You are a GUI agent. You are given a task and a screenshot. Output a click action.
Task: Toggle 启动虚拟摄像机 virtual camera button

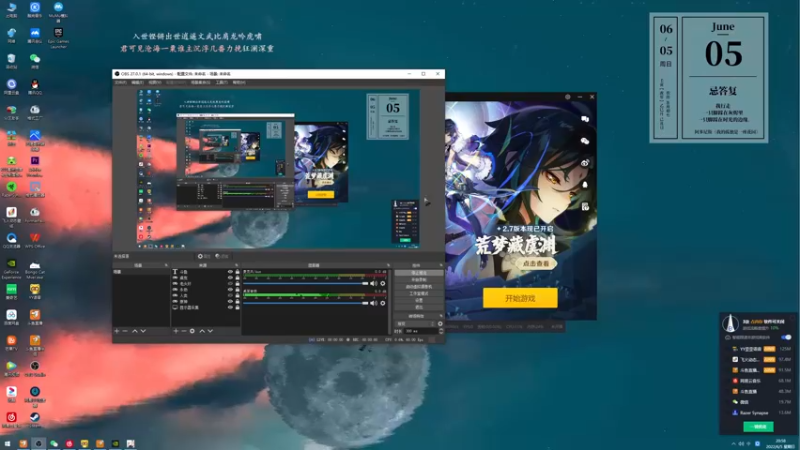[418, 287]
